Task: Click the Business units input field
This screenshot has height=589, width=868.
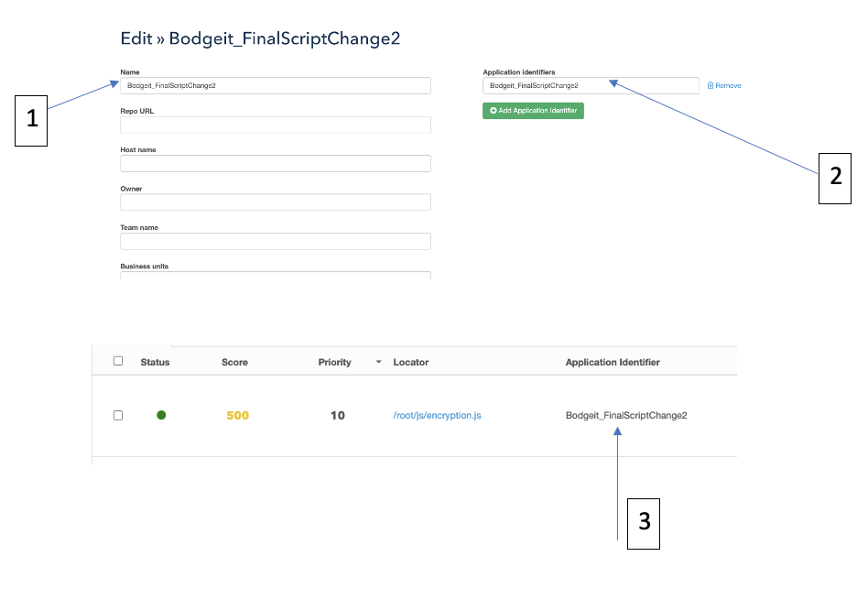Action: [275, 276]
